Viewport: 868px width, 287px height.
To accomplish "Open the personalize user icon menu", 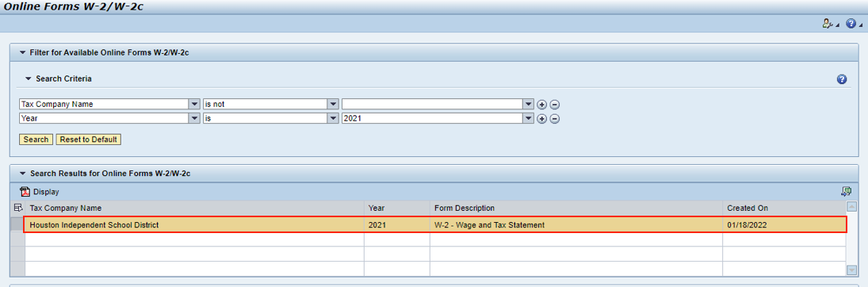I will (831, 23).
